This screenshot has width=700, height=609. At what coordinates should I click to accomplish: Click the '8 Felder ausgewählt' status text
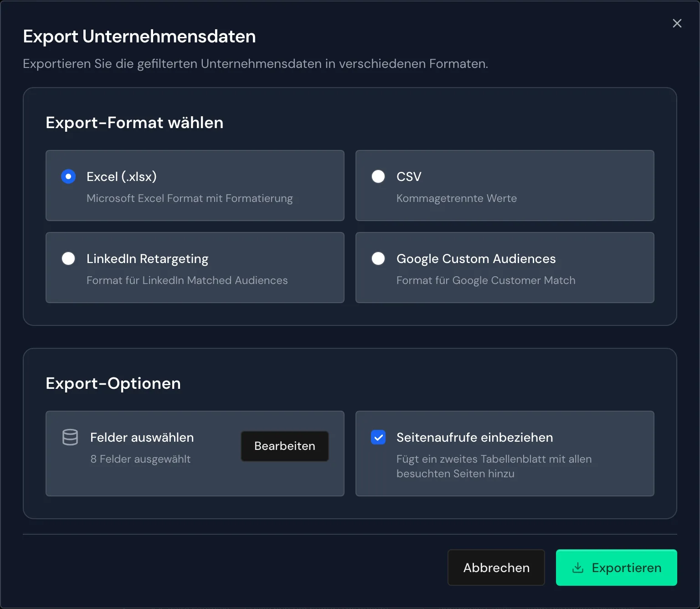click(140, 459)
